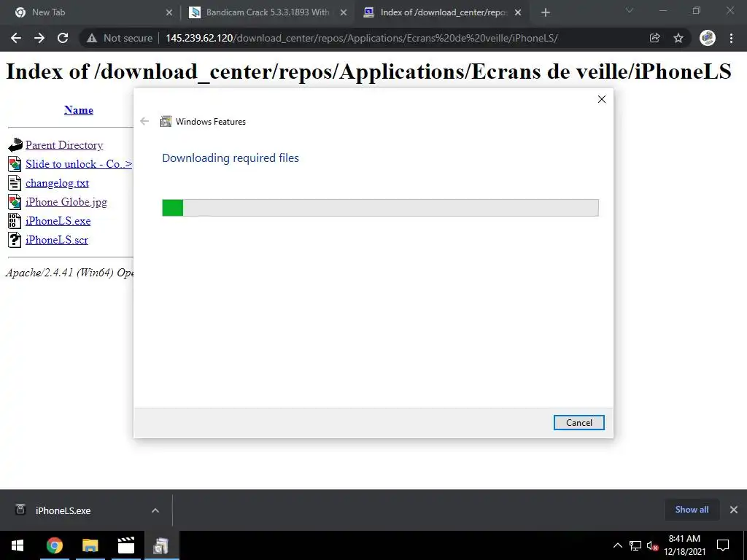Click the Not secure warning icon
747x560 pixels.
pyautogui.click(x=92, y=38)
